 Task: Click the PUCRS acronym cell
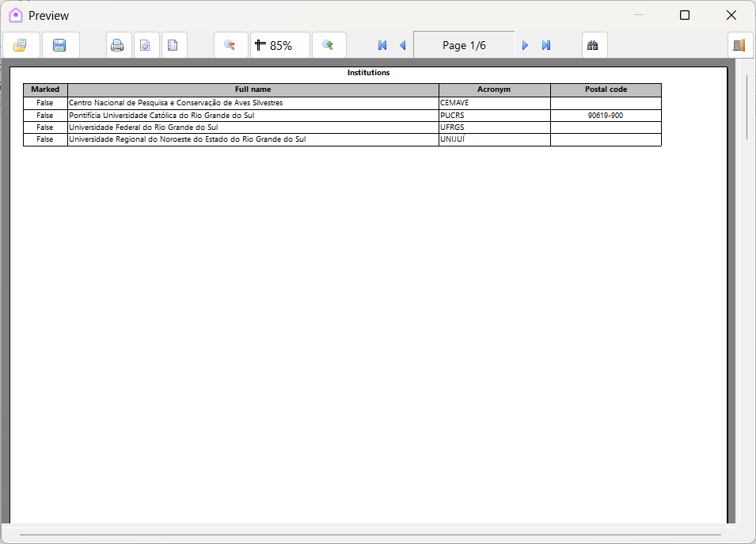coord(495,116)
